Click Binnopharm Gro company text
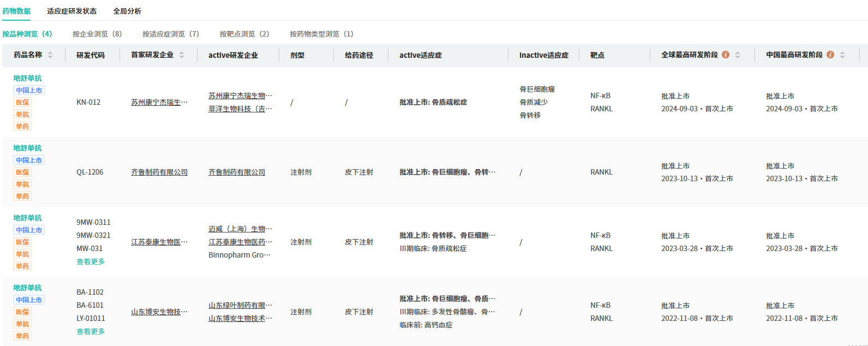868x346 pixels. click(x=240, y=255)
